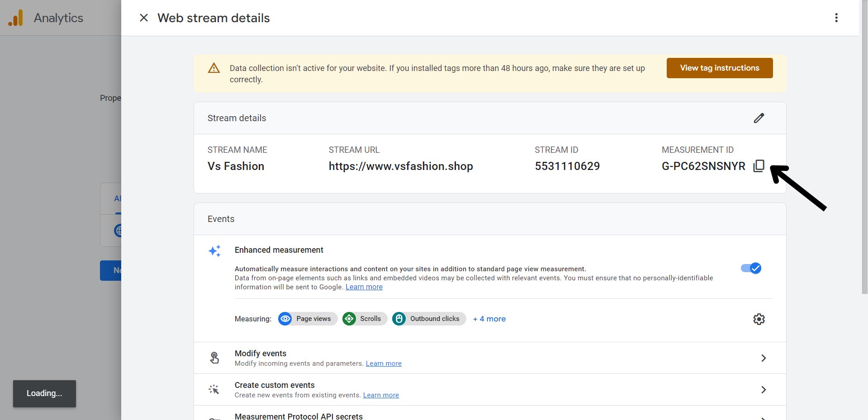Image resolution: width=868 pixels, height=420 pixels.
Task: Show the + 4 more measured events
Action: click(x=489, y=319)
